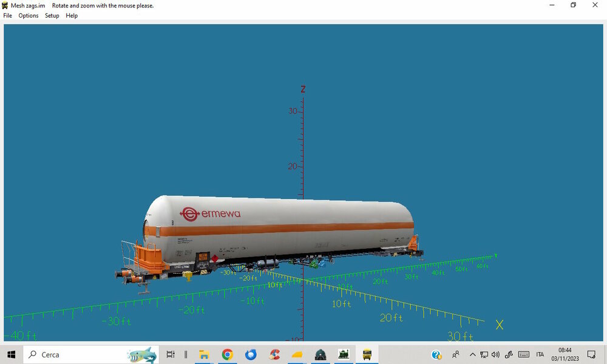
Task: Open Task View from the taskbar
Action: [x=171, y=354]
